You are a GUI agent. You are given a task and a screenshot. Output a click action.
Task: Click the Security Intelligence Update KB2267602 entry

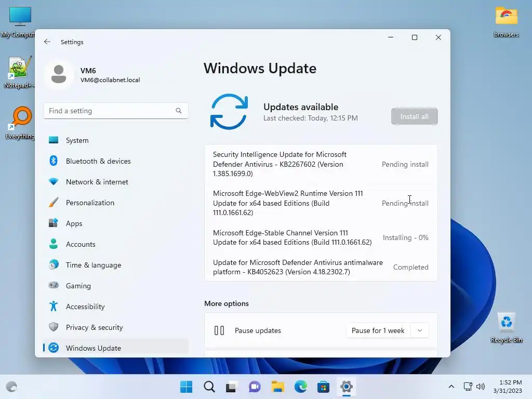coord(321,164)
